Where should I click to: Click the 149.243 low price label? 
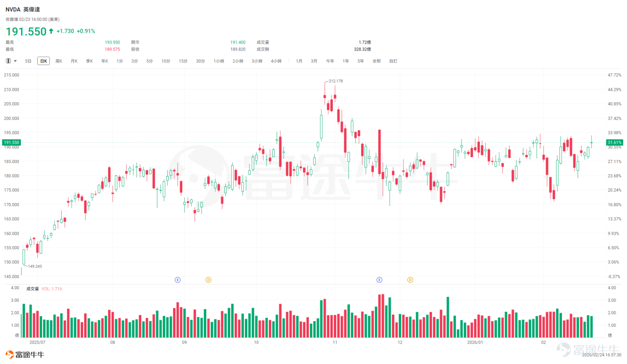pyautogui.click(x=35, y=266)
